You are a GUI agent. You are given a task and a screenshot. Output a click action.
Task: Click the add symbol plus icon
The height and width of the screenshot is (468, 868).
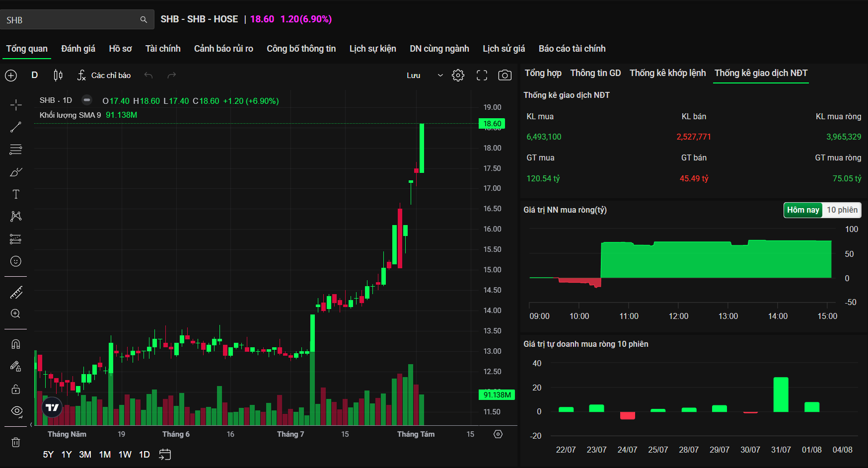click(11, 76)
